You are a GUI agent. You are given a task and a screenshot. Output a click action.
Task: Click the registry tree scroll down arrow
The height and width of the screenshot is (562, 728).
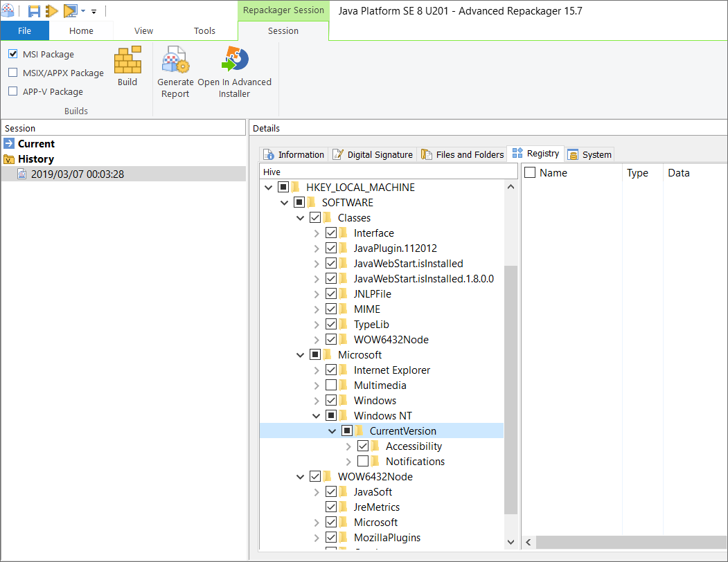click(x=511, y=541)
